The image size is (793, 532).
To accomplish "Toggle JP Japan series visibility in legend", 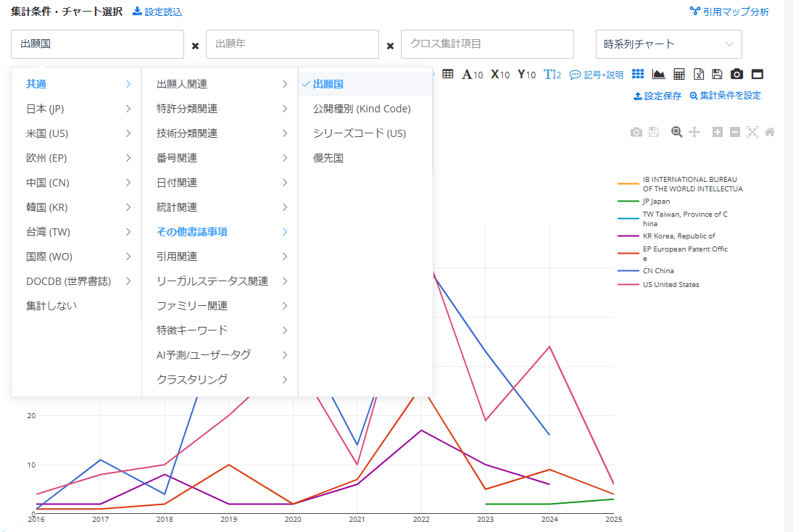I will point(656,201).
